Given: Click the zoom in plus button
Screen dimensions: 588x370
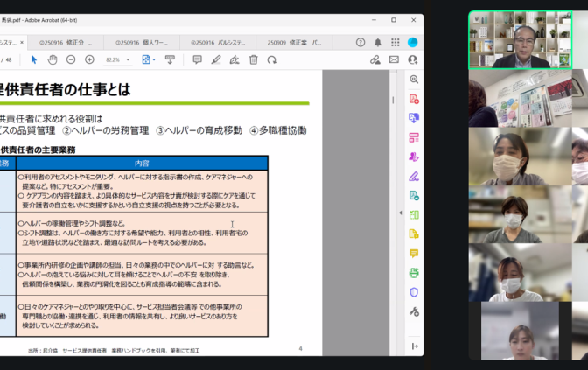Looking at the screenshot, I should pyautogui.click(x=90, y=59).
